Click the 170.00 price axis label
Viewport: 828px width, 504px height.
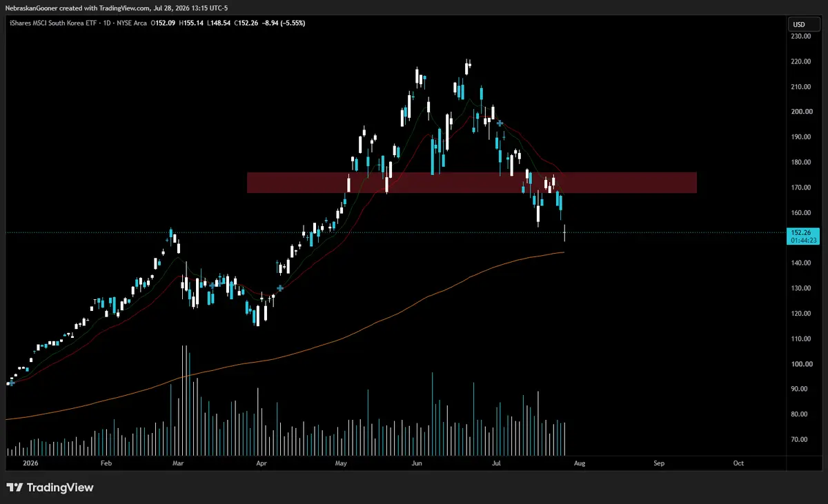(800, 188)
